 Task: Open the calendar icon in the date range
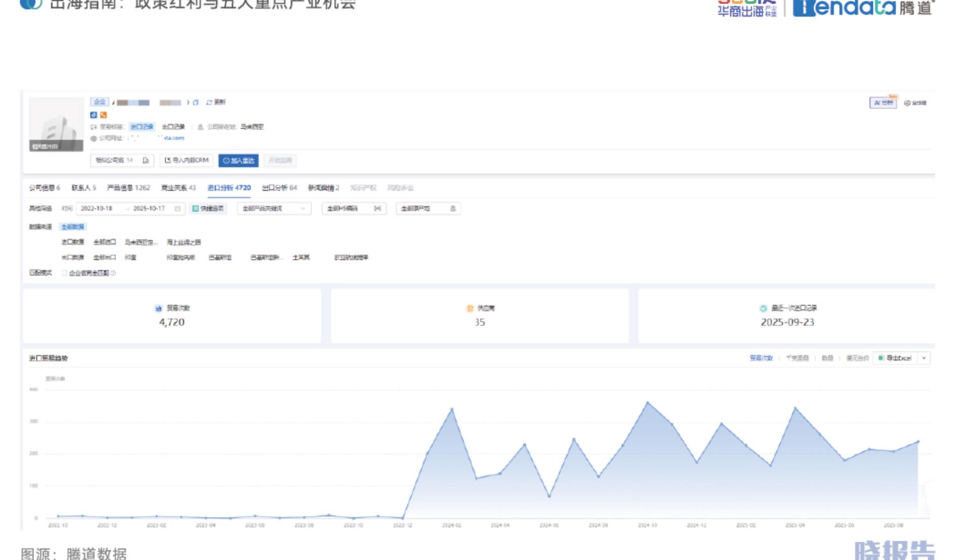pyautogui.click(x=177, y=209)
